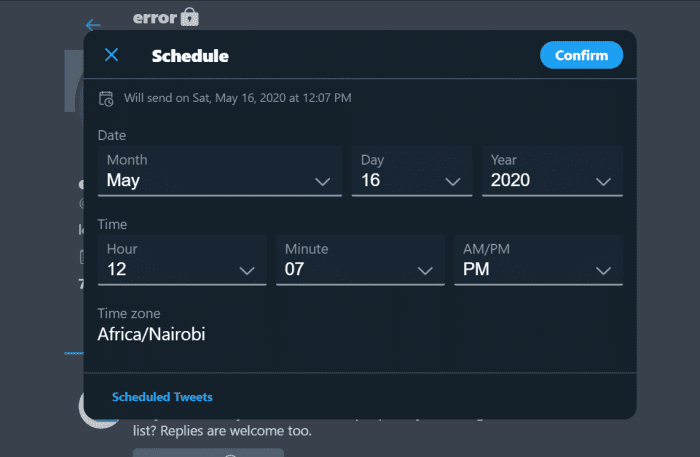Click the back arrow above the dialog
700x457 pixels.
(93, 25)
